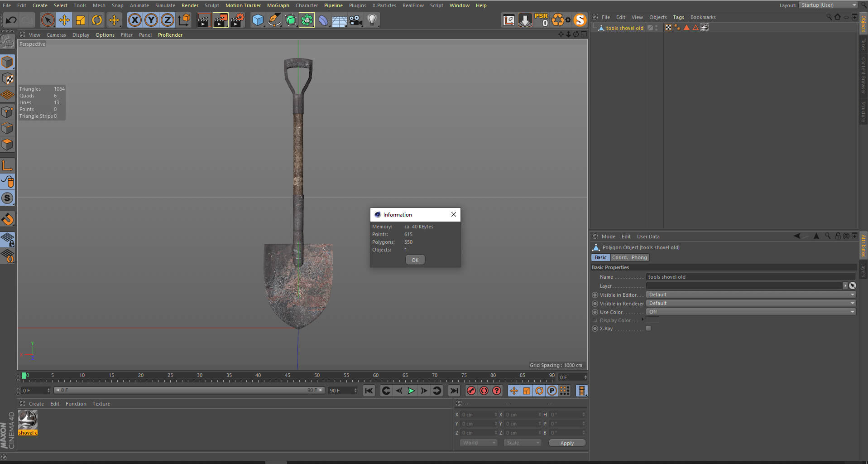Open the Layout Startup dropdown

(828, 5)
